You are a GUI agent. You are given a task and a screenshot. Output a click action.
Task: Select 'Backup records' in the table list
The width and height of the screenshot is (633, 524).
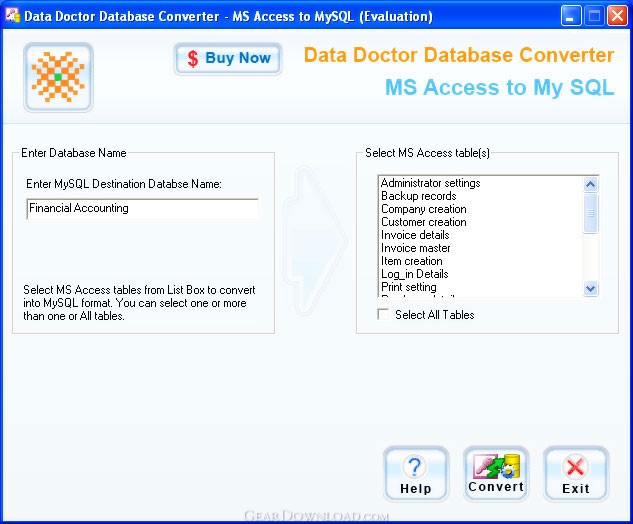[481, 196]
